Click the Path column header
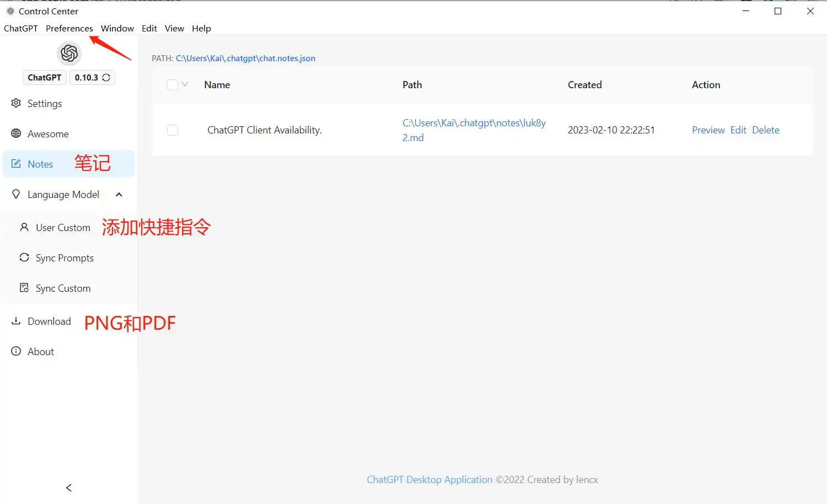This screenshot has height=504, width=827. [x=412, y=85]
